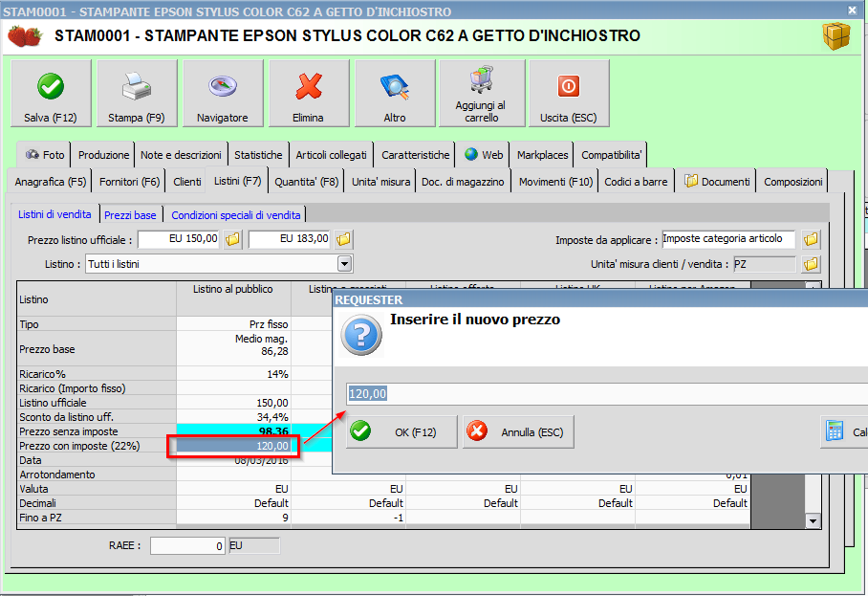Viewport: 868px width, 596px height.
Task: Open the Web tab
Action: pos(484,155)
